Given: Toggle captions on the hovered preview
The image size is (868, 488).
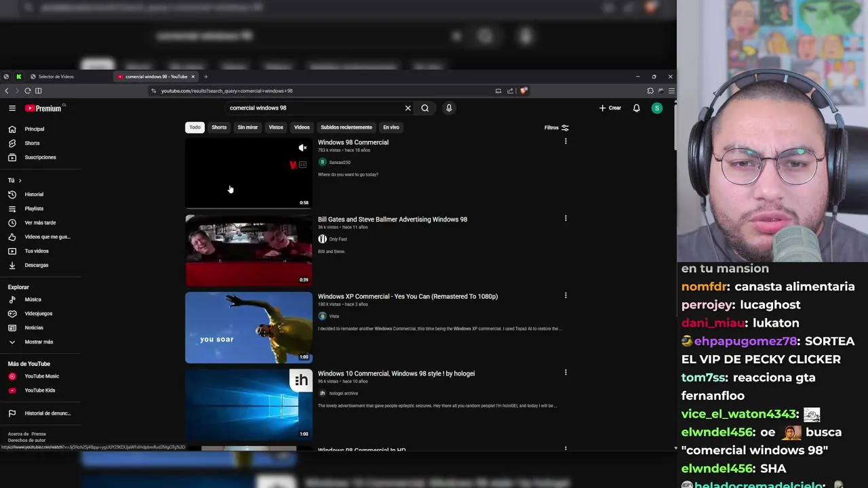Looking at the screenshot, I should click(x=302, y=165).
